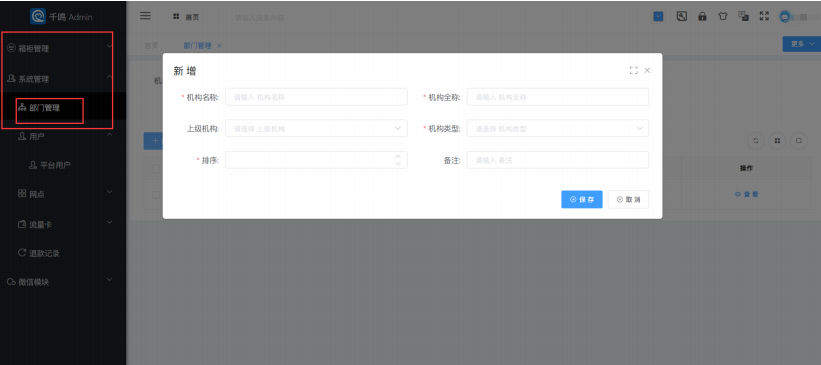This screenshot has height=365, width=821.
Task: Click the language translate icon
Action: pyautogui.click(x=743, y=16)
